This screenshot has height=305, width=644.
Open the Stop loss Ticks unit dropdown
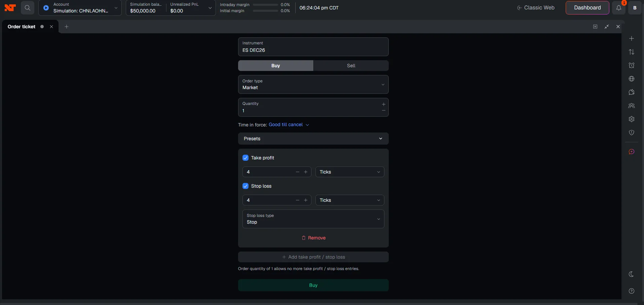click(350, 200)
